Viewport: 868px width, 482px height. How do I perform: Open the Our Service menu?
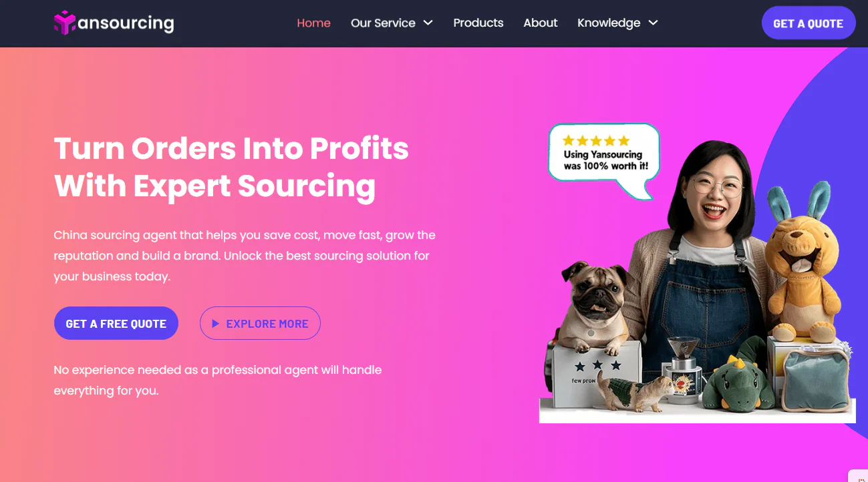(383, 23)
